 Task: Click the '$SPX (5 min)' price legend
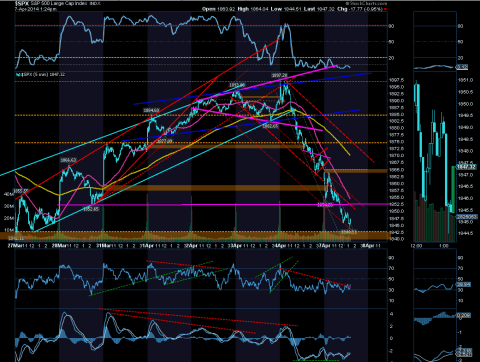[41, 74]
